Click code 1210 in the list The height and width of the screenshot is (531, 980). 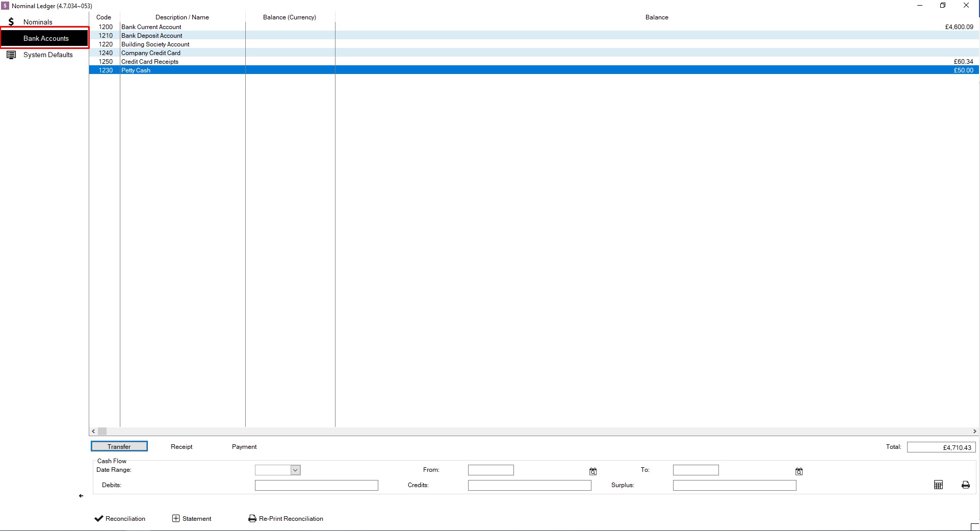106,35
